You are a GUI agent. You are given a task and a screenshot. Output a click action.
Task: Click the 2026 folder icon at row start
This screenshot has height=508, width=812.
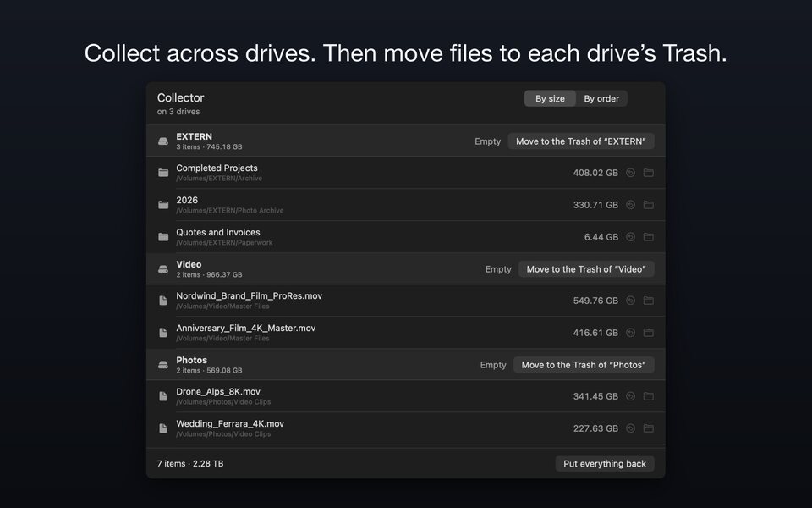[x=163, y=205]
